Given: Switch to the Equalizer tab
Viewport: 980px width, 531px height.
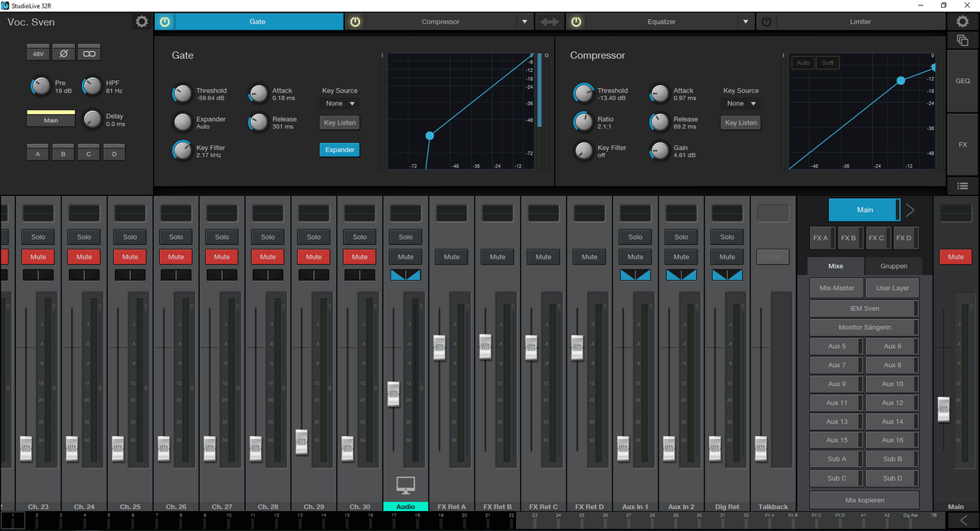Looking at the screenshot, I should pos(661,22).
